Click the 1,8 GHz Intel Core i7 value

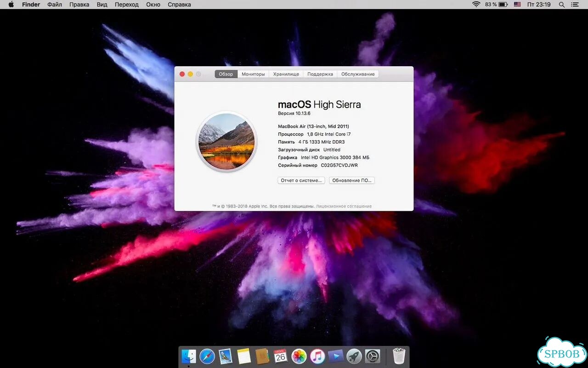pyautogui.click(x=329, y=134)
